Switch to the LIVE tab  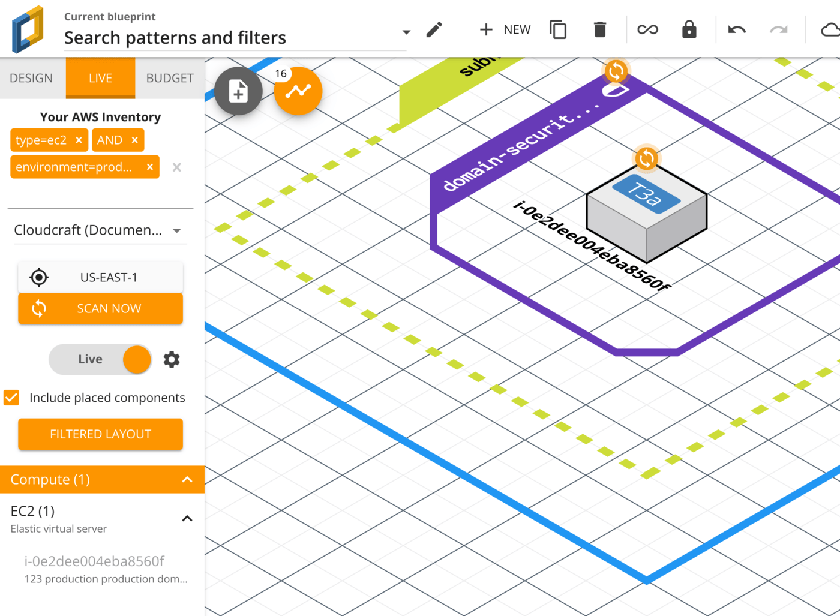point(100,78)
